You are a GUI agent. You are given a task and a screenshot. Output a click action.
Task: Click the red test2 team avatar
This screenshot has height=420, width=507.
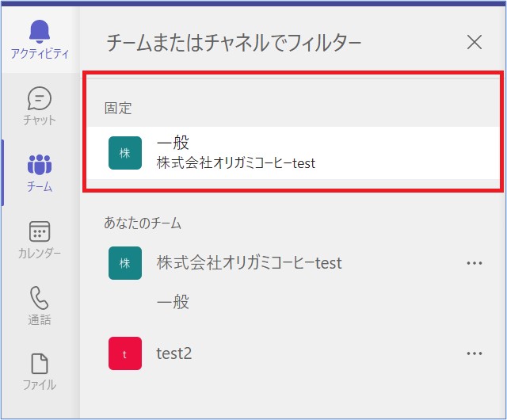coord(124,353)
